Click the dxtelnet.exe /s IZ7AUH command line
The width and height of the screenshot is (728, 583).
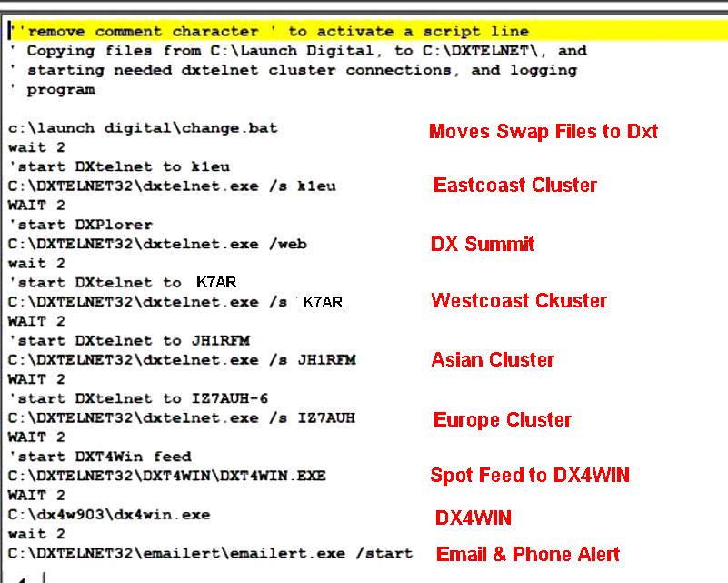pos(182,418)
